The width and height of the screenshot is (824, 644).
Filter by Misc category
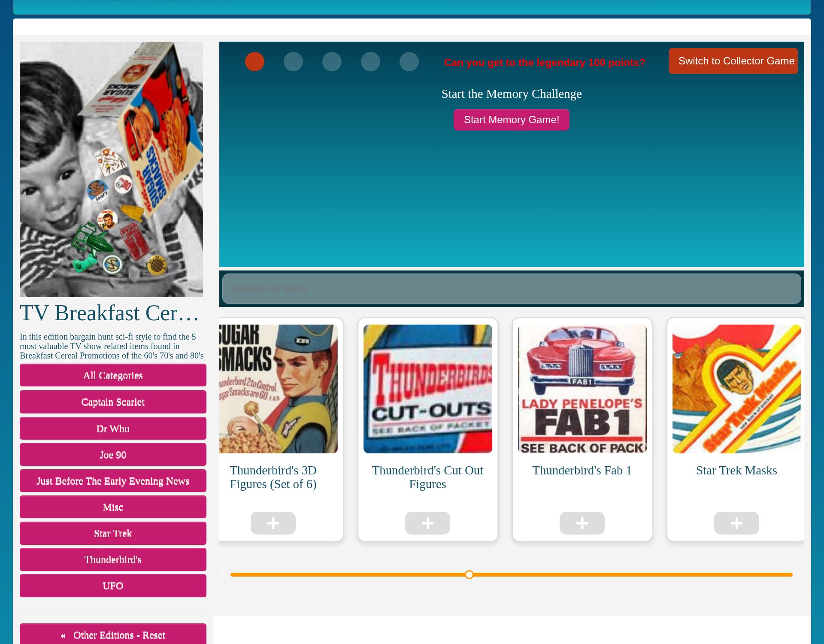point(113,507)
